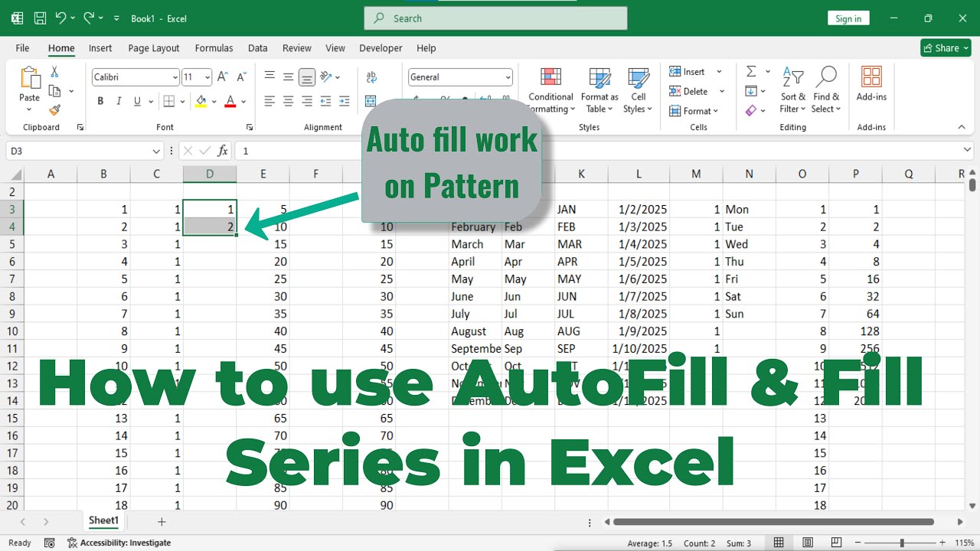
Task: Click the Orientation text angle icon
Action: [x=326, y=77]
